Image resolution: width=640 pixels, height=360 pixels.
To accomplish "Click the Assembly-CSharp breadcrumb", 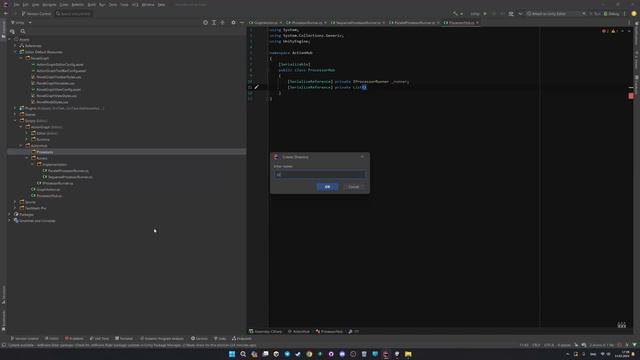I will click(266, 331).
